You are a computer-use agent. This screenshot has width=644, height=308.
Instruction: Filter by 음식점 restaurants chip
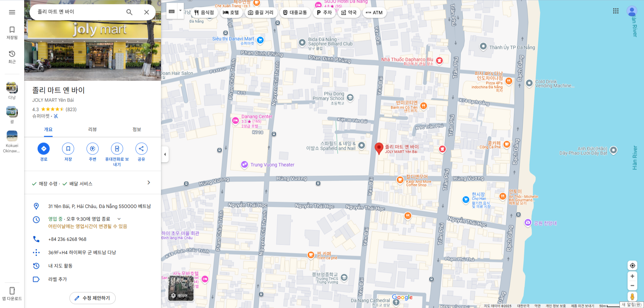tap(204, 13)
